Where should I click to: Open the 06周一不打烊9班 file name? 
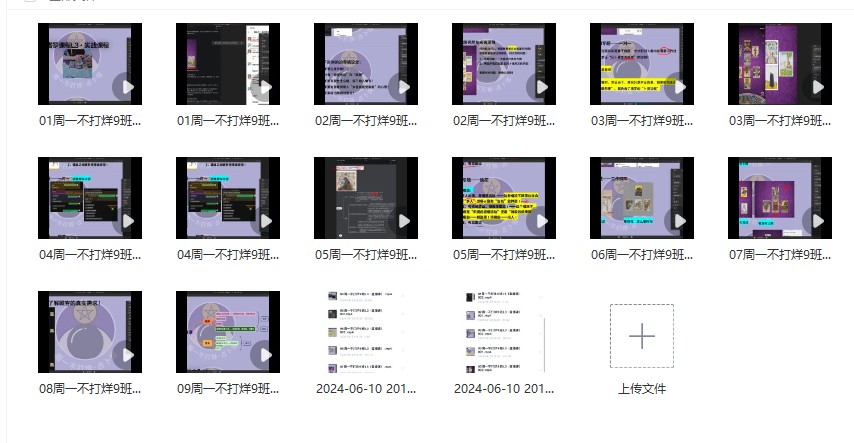641,255
